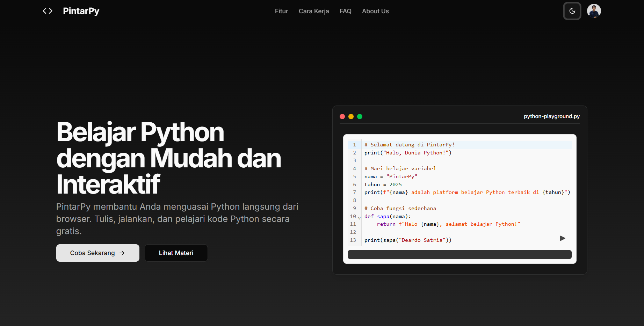The height and width of the screenshot is (326, 644).
Task: Click the dark output console bar
Action: click(x=460, y=254)
